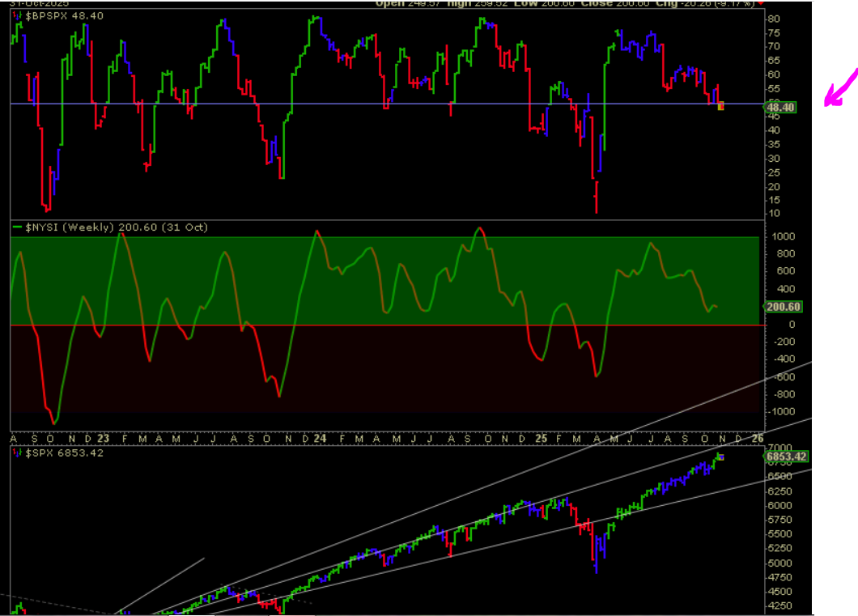Screen dimensions: 858x616
Task: Click the -1000 level on NYSI axis
Action: (x=781, y=411)
